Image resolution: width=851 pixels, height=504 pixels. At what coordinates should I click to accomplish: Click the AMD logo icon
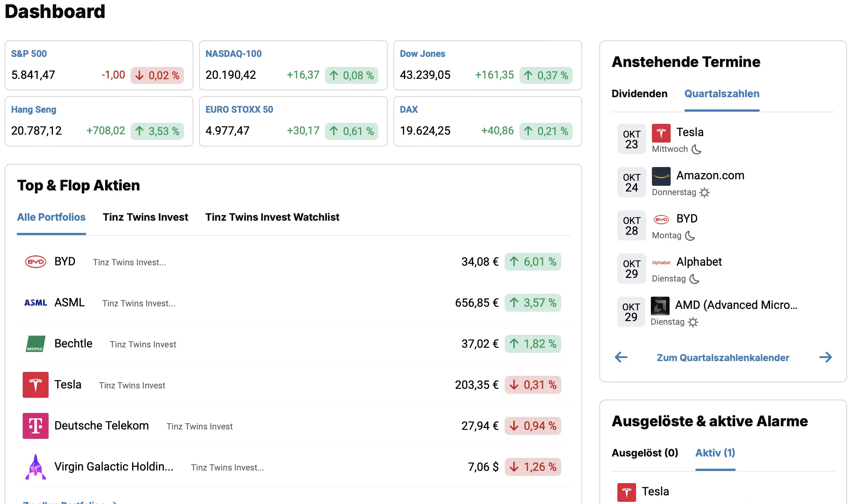660,306
